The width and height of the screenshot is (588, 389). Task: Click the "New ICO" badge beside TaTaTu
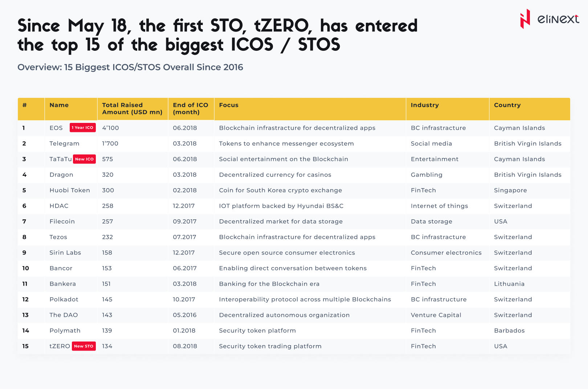tap(84, 159)
